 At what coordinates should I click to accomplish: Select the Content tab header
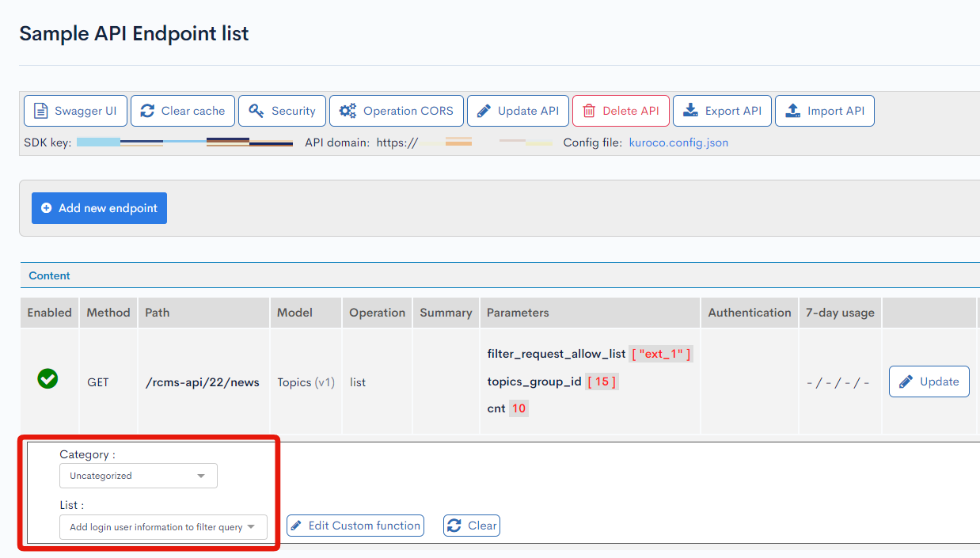[x=49, y=275]
